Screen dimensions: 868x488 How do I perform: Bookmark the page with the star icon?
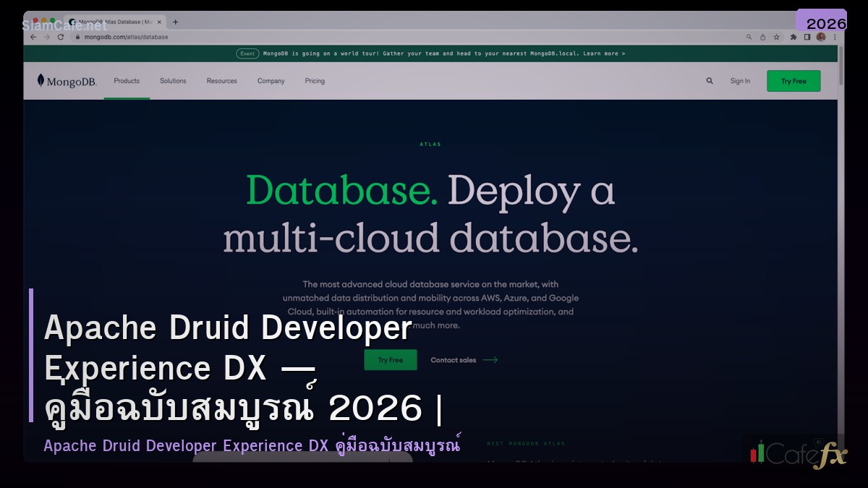tap(776, 37)
